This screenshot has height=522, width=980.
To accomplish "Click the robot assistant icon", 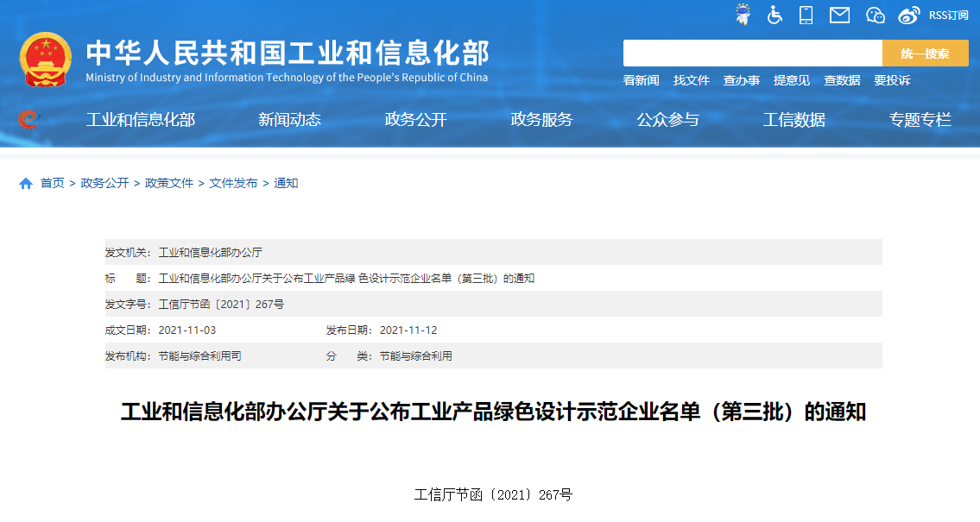I will coord(743,15).
